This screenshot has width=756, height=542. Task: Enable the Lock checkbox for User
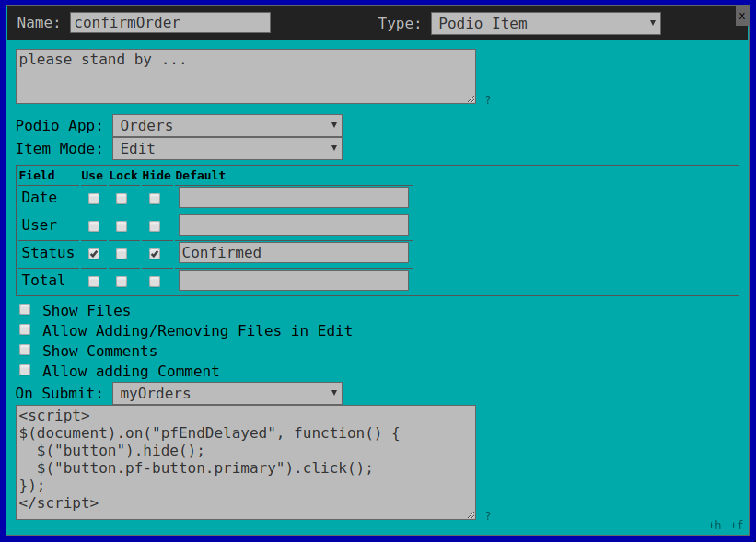(122, 226)
